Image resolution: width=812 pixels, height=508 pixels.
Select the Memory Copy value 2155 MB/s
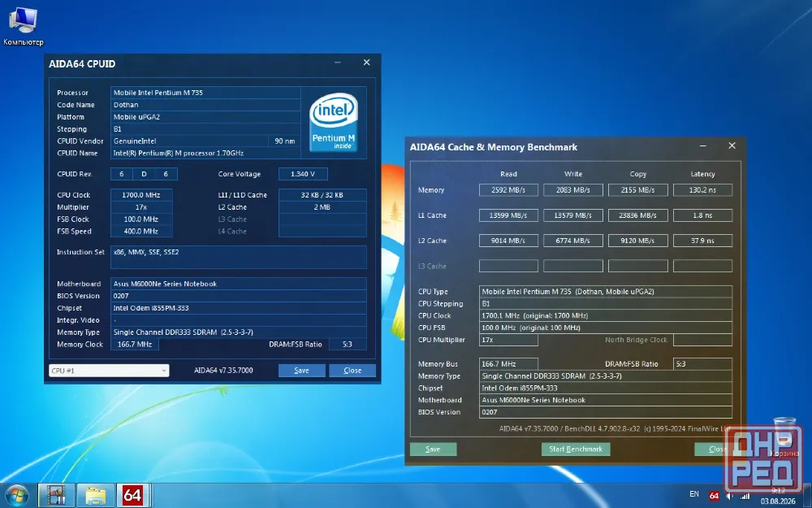(x=638, y=190)
